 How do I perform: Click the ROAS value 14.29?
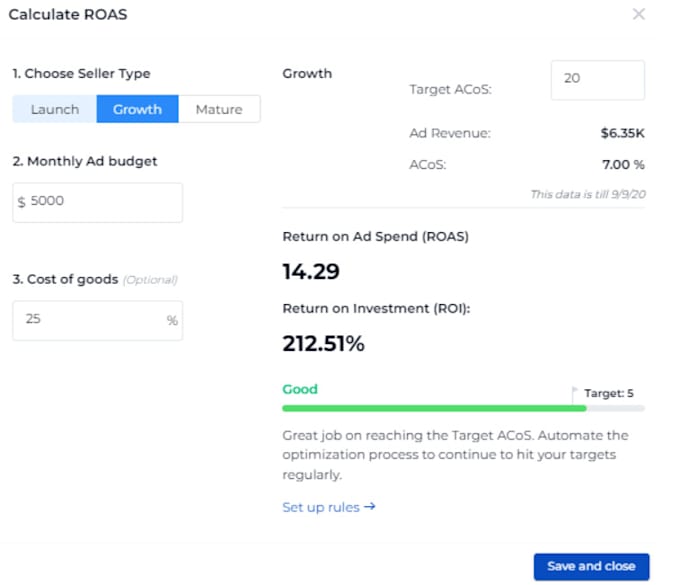pos(311,271)
